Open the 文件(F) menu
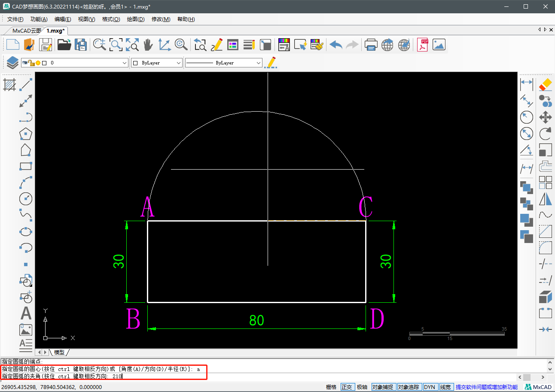Image resolution: width=555 pixels, height=392 pixels. (x=15, y=19)
